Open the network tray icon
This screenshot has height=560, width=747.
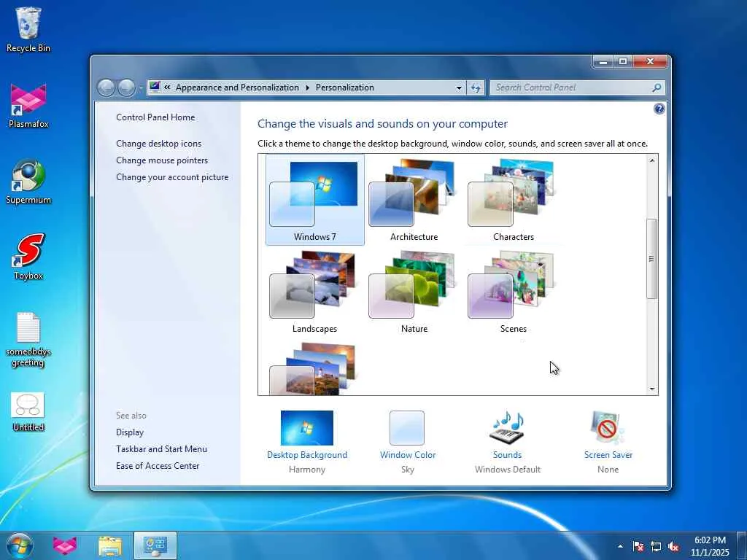point(656,546)
